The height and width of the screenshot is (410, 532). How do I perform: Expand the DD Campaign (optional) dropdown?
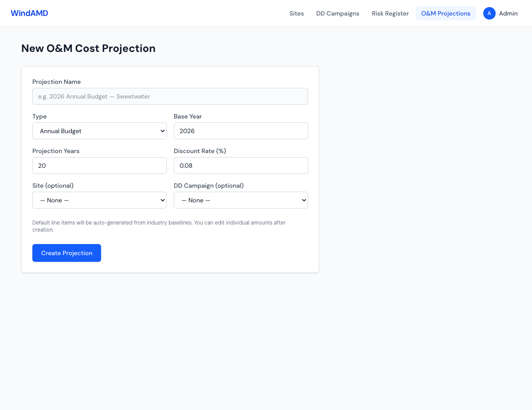pyautogui.click(x=241, y=200)
